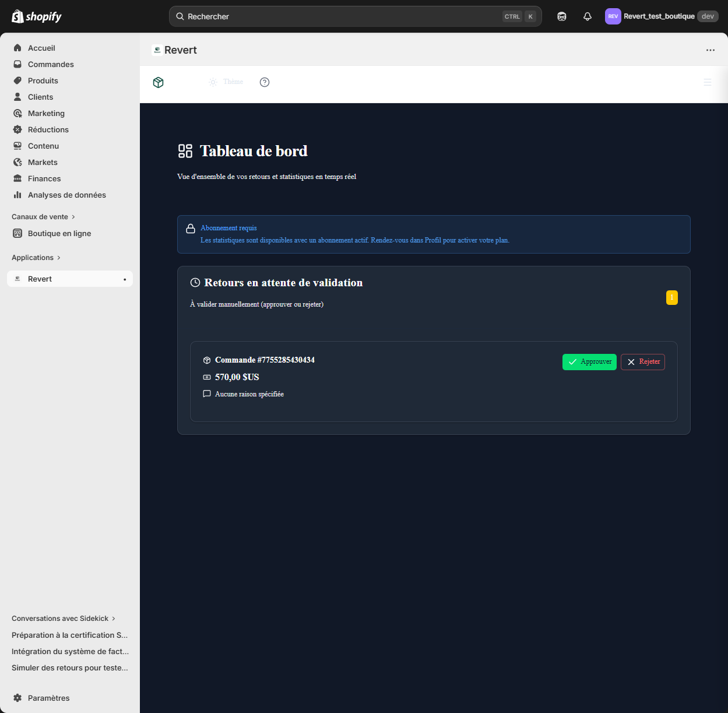Open the Commandes menu item
The width and height of the screenshot is (728, 713).
(51, 64)
